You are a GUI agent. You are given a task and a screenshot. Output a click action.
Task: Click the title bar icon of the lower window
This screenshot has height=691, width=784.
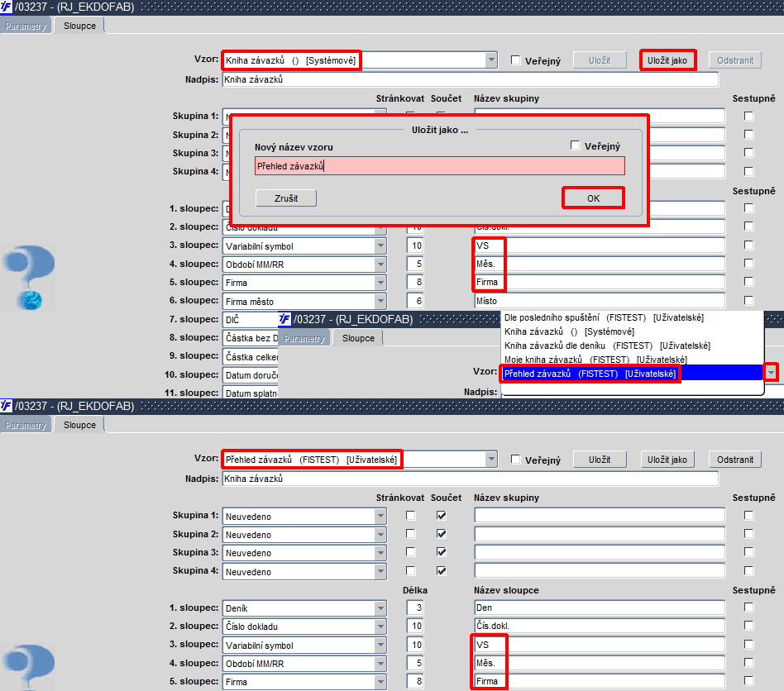coord(6,405)
